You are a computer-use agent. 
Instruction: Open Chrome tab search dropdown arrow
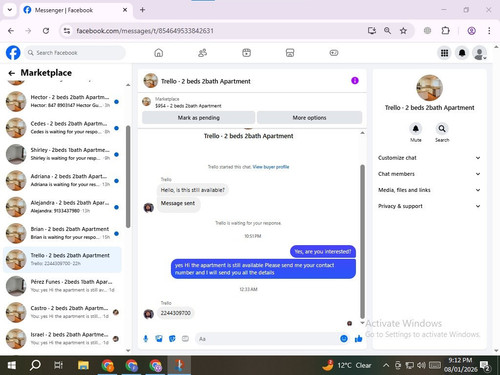click(10, 10)
